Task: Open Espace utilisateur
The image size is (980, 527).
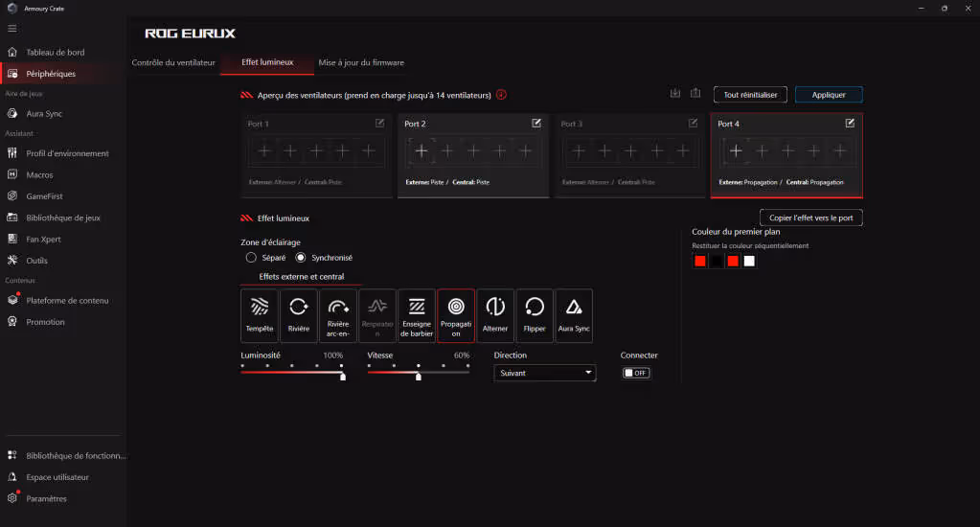Action: tap(62, 477)
